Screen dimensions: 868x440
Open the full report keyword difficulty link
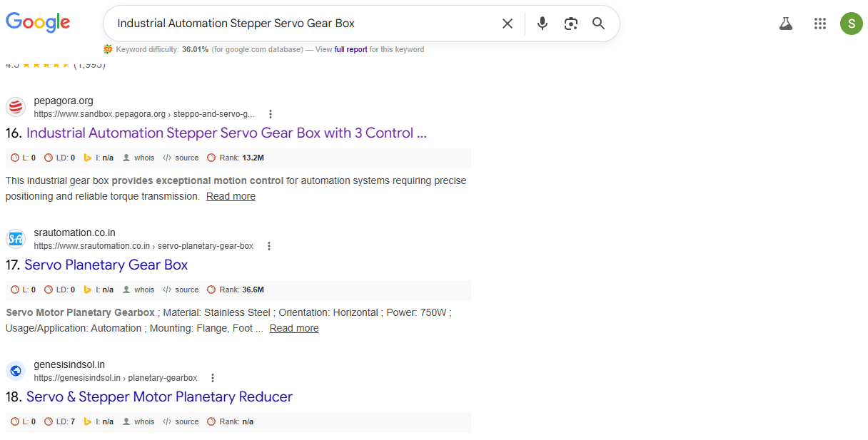(x=350, y=50)
